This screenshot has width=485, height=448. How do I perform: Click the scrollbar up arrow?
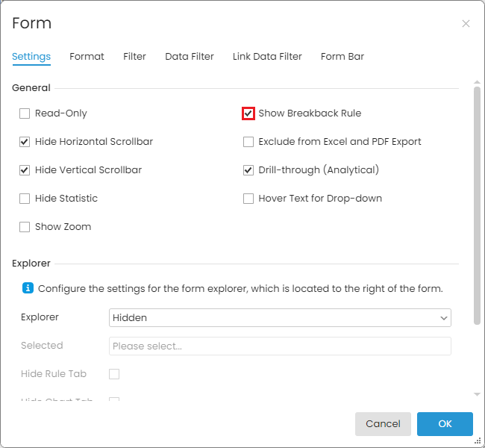(477, 82)
